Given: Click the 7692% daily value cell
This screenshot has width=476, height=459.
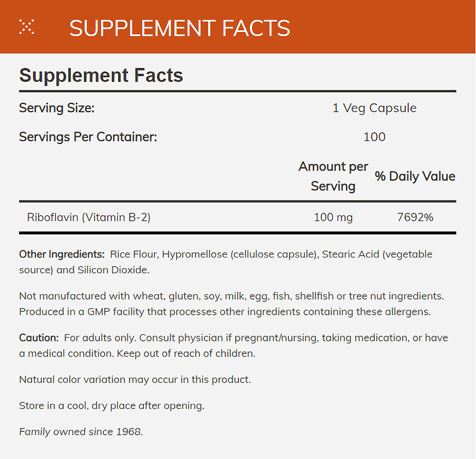Looking at the screenshot, I should point(415,218).
